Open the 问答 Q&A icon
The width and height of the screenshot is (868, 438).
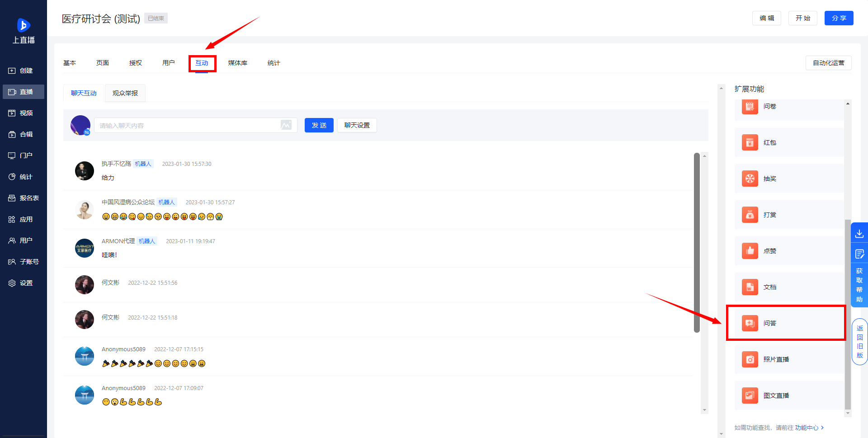(750, 323)
